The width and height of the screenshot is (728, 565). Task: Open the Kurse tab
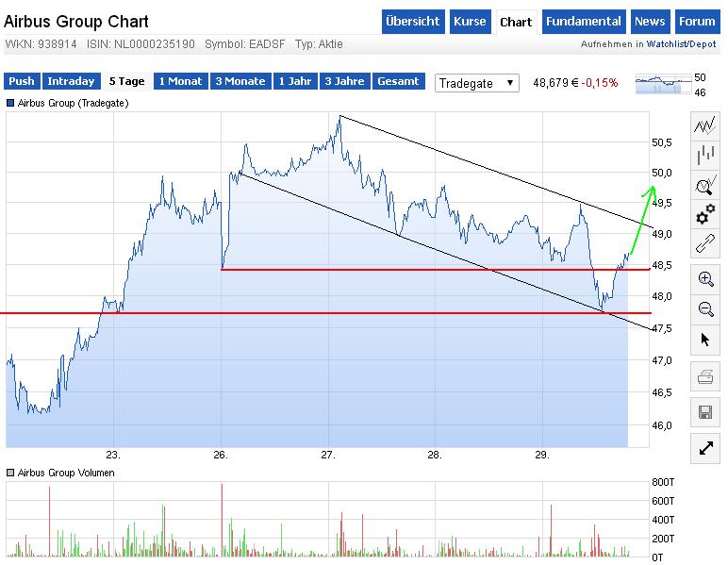(470, 22)
